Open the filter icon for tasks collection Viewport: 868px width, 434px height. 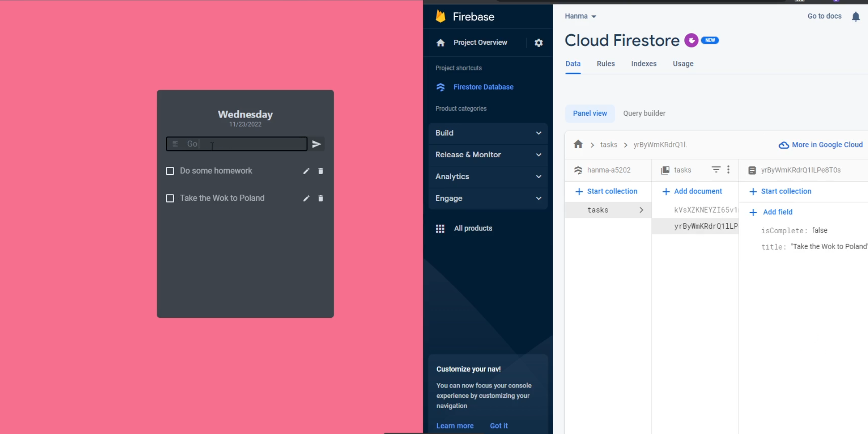(x=716, y=170)
